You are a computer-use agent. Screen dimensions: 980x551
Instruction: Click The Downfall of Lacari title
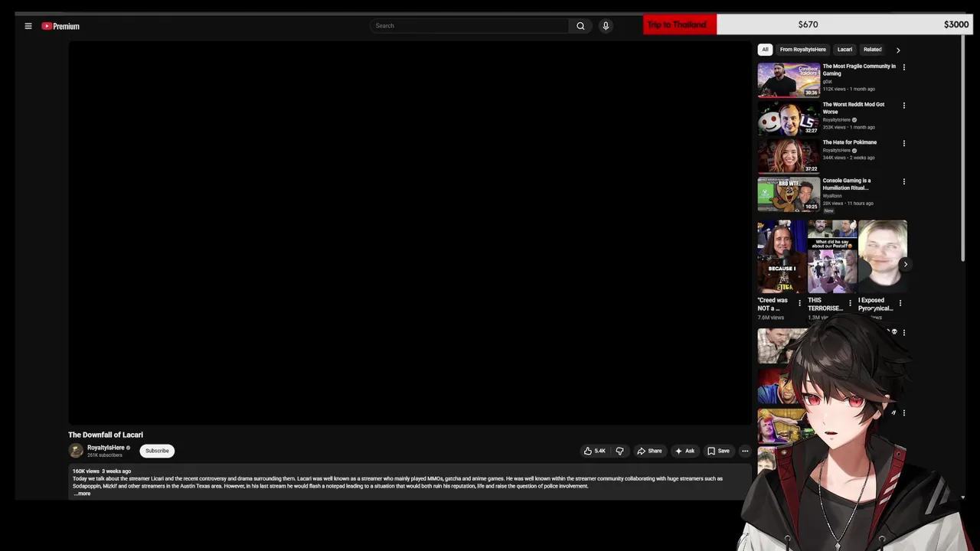[x=106, y=435]
